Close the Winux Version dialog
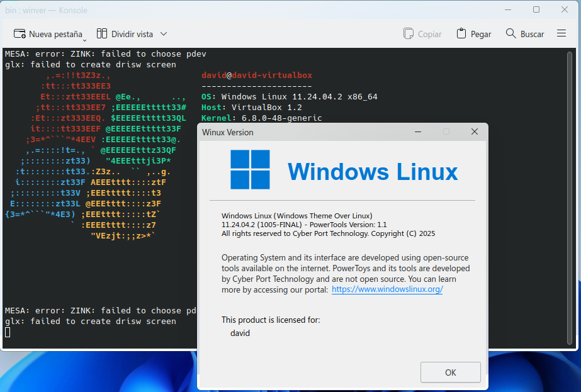This screenshot has height=392, width=581. (x=474, y=132)
